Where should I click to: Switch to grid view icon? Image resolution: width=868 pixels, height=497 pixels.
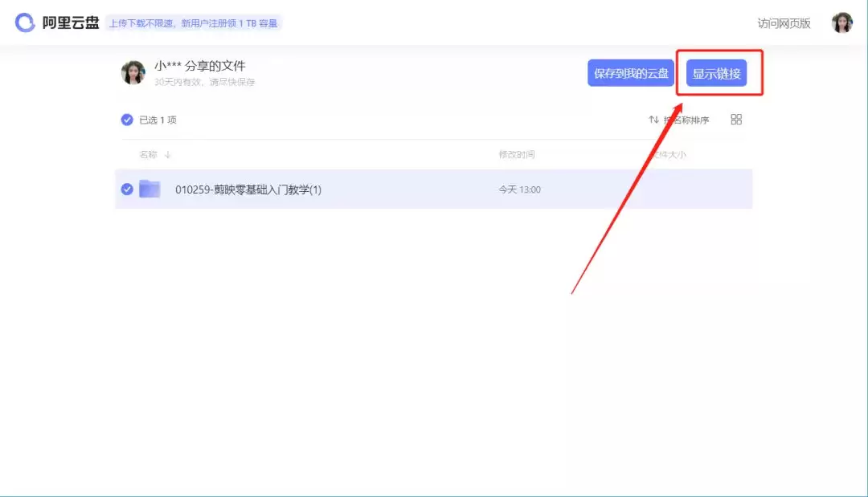click(735, 120)
